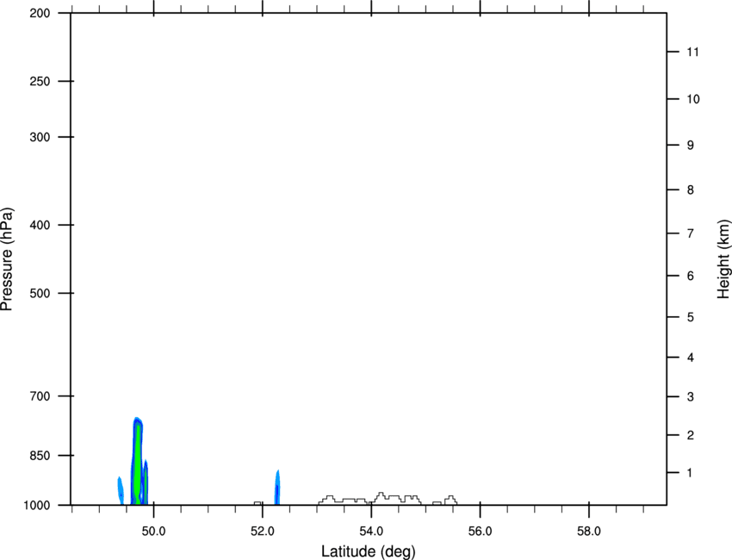Click the small terrain box near latitude 52
This screenshot has width=732, height=560.
click(x=257, y=503)
